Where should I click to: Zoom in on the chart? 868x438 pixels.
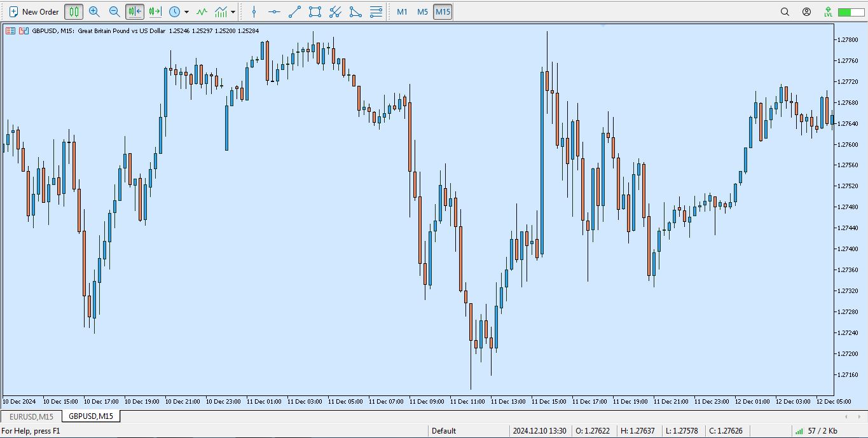(x=94, y=11)
